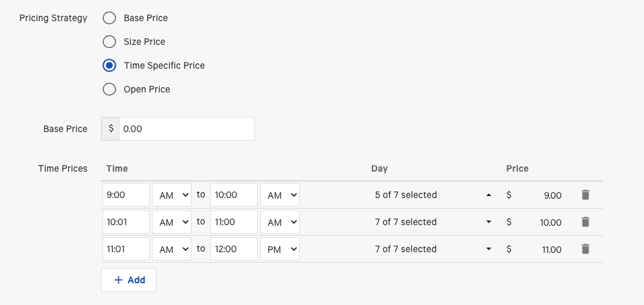Expand day selector in the 10:01 row
Viewport: 644px width, 305px height.
pos(432,222)
